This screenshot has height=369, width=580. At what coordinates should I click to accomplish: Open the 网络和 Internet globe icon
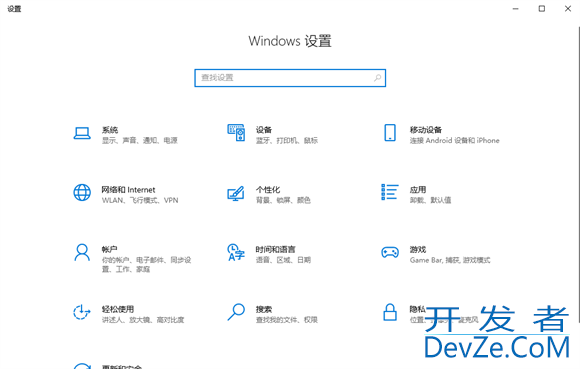click(82, 193)
